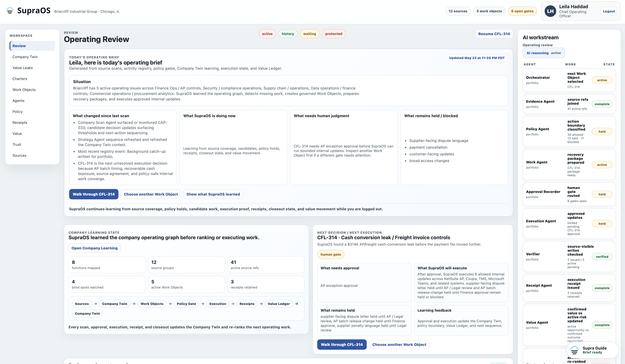Click the 5 active Work Objects tile
625x364 pixels.
pyautogui.click(x=186, y=284)
